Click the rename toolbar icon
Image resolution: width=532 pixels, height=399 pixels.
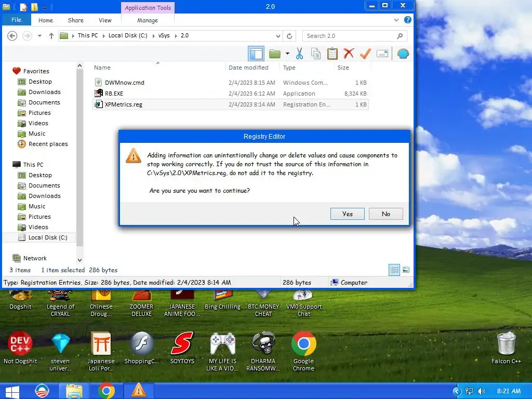[x=382, y=54]
